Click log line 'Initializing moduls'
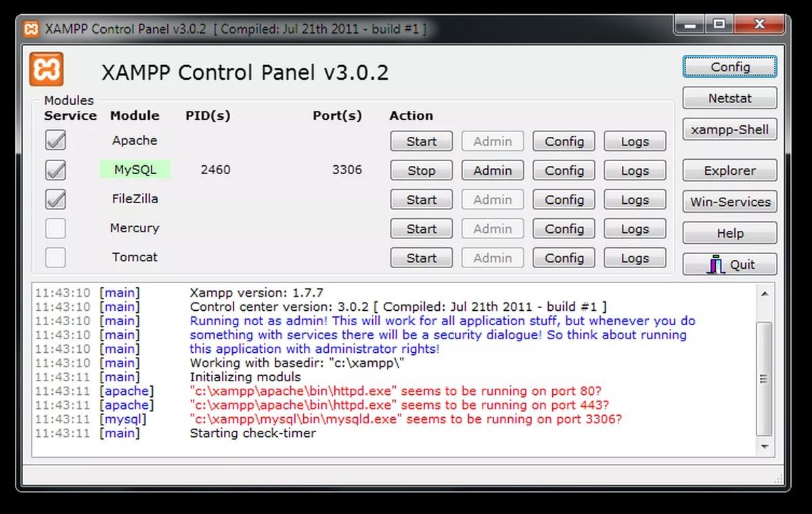This screenshot has width=812, height=514. (245, 377)
